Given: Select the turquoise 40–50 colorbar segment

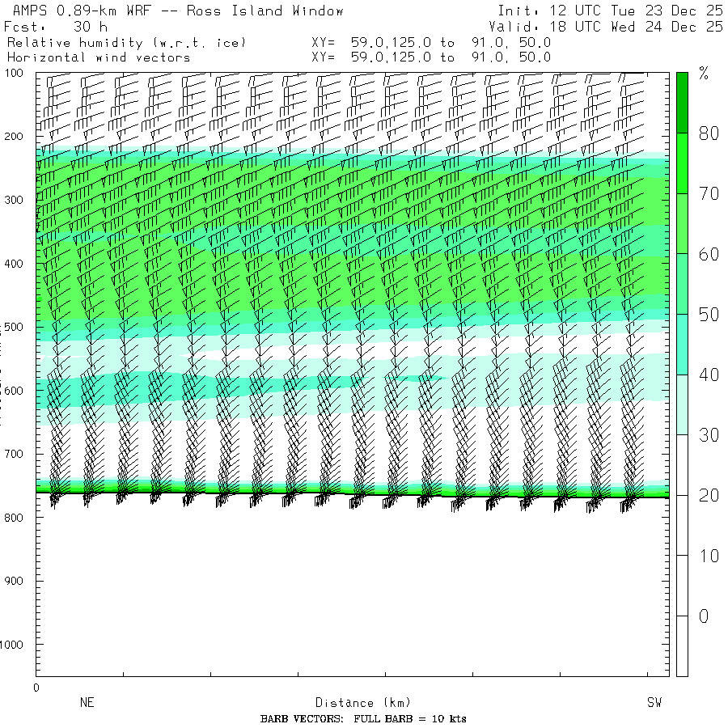Looking at the screenshot, I should 682,345.
